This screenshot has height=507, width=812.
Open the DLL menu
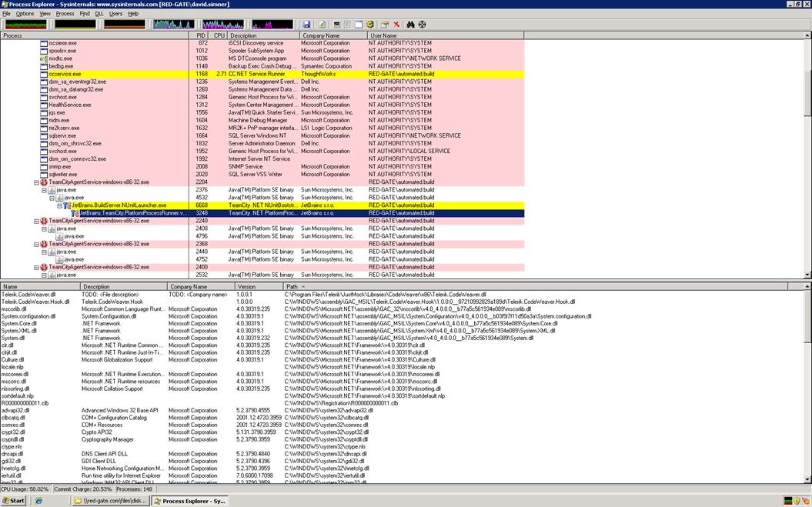pyautogui.click(x=99, y=14)
